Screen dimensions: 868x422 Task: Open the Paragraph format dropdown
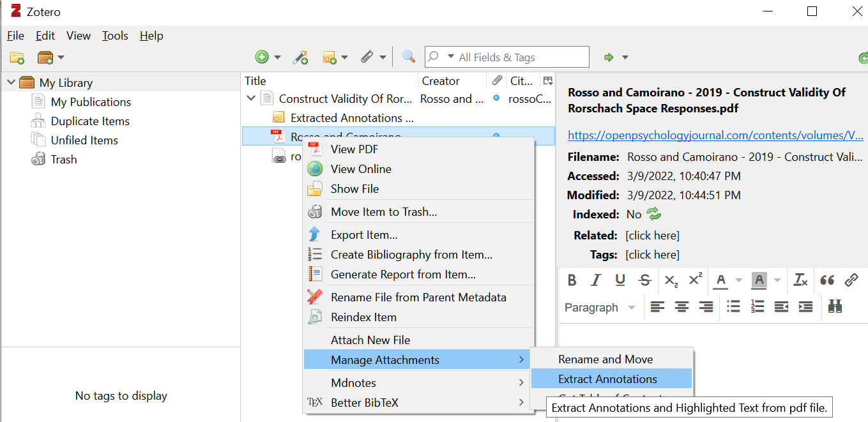click(600, 308)
